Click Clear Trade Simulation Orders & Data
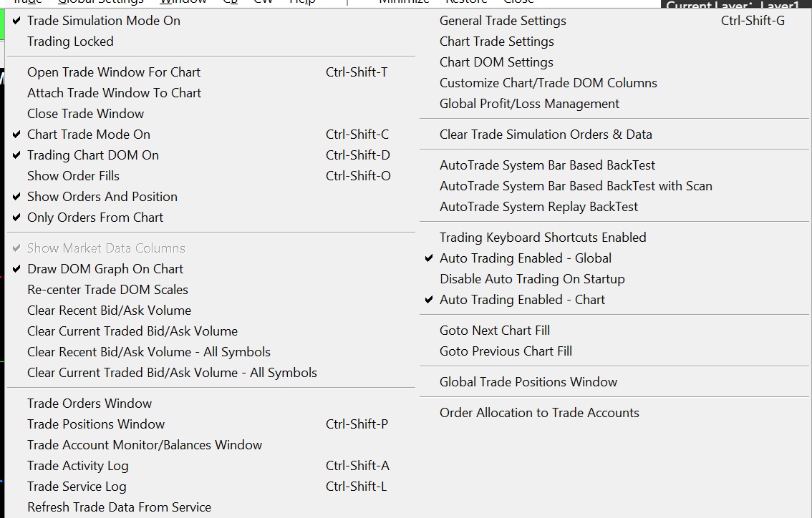This screenshot has width=812, height=518. coord(546,135)
